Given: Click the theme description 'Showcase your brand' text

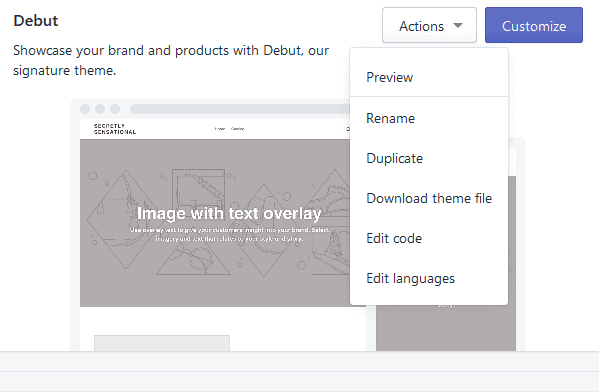Looking at the screenshot, I should pos(171,60).
